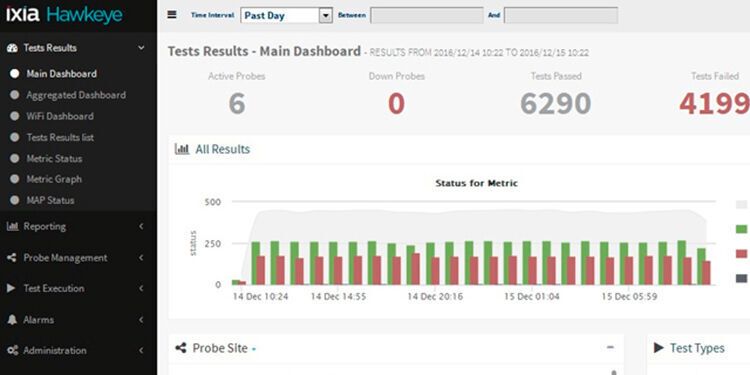Click the Tests Passed count 6290
The width and height of the screenshot is (750, 375).
[556, 103]
